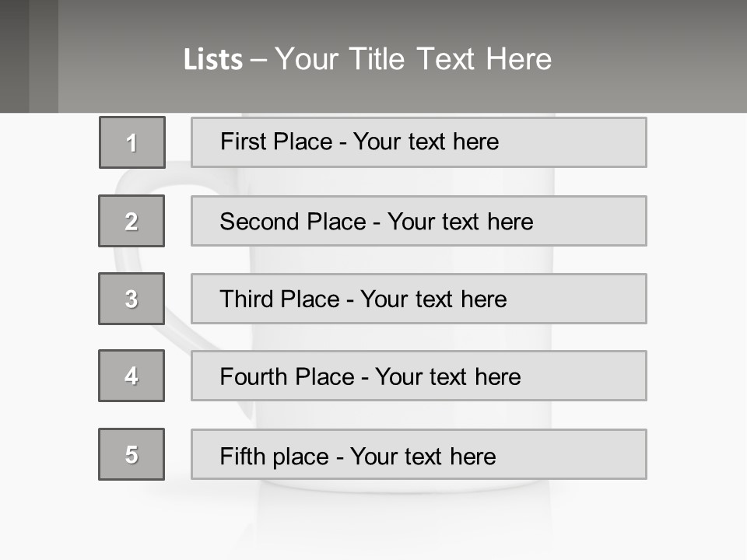
Task: Click the "Fifth place - Your text here" box
Action: (x=419, y=454)
